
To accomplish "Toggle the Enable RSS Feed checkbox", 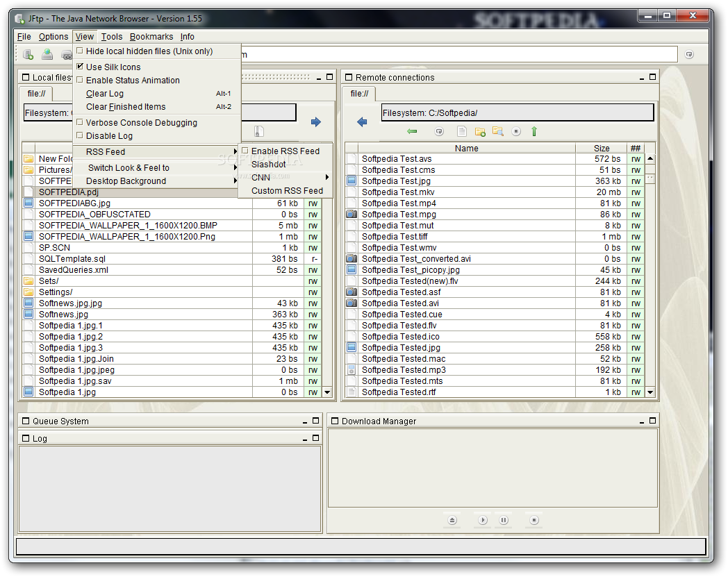I will 245,151.
